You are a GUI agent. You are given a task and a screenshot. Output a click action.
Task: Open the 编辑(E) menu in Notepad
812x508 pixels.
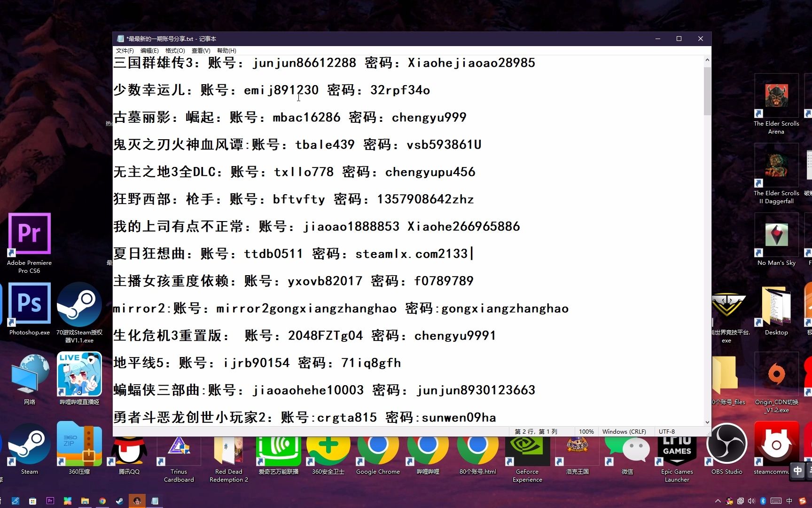149,51
